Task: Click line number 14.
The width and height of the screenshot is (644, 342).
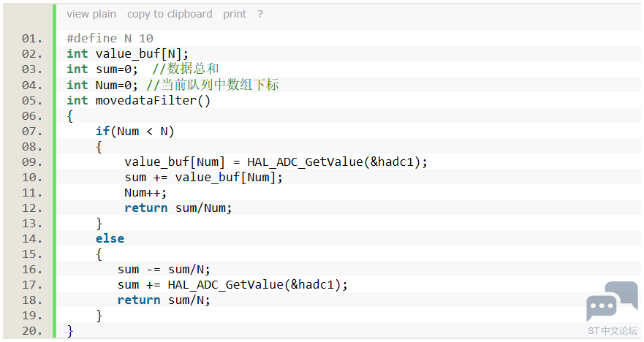Action: pos(32,239)
